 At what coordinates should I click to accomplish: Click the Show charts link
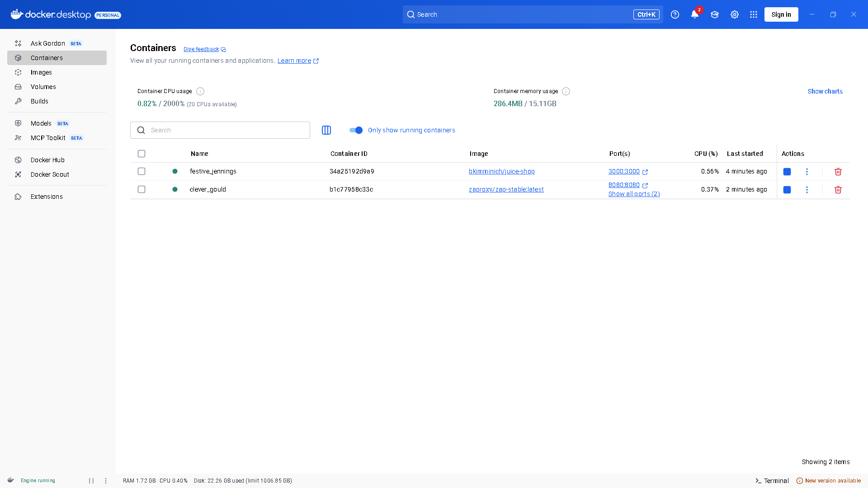825,91
